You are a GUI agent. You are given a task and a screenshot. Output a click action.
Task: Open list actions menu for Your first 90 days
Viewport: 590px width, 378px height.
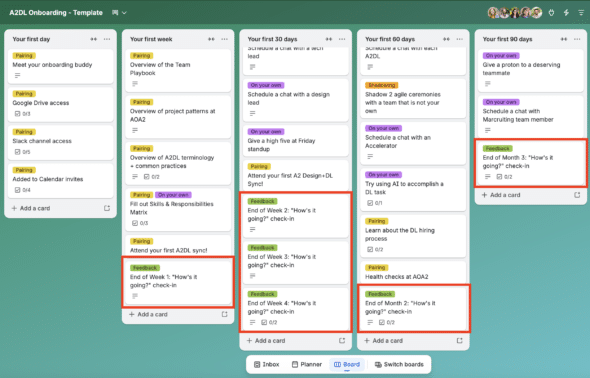577,39
